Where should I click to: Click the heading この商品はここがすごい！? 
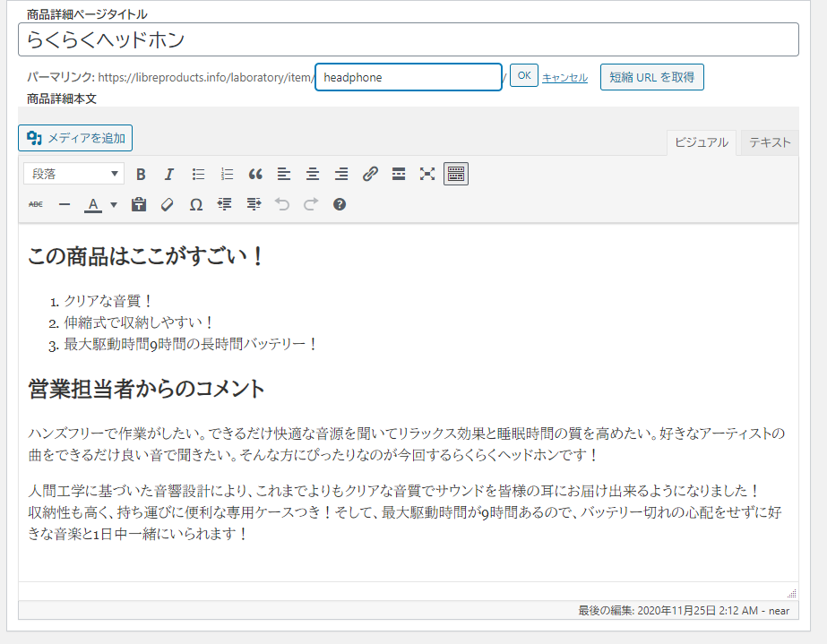[145, 256]
